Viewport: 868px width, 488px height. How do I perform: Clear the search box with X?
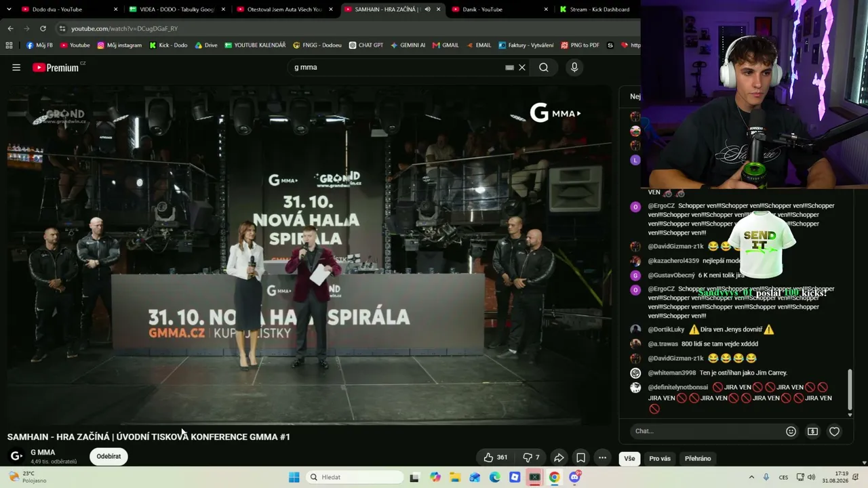click(522, 67)
